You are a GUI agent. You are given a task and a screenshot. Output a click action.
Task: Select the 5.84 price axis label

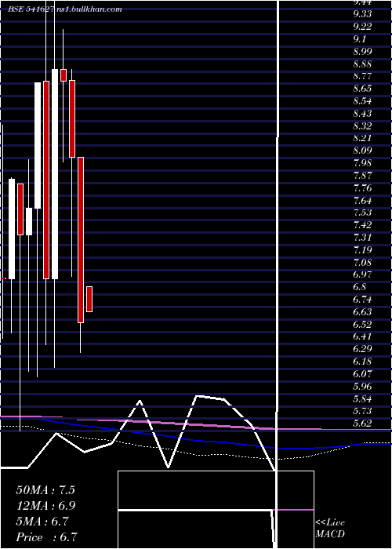click(x=362, y=399)
